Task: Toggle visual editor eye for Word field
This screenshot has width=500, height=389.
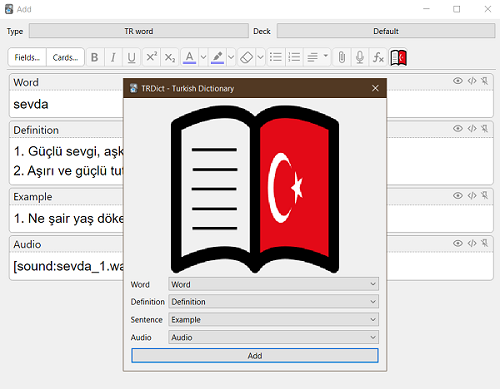Action: click(x=458, y=81)
